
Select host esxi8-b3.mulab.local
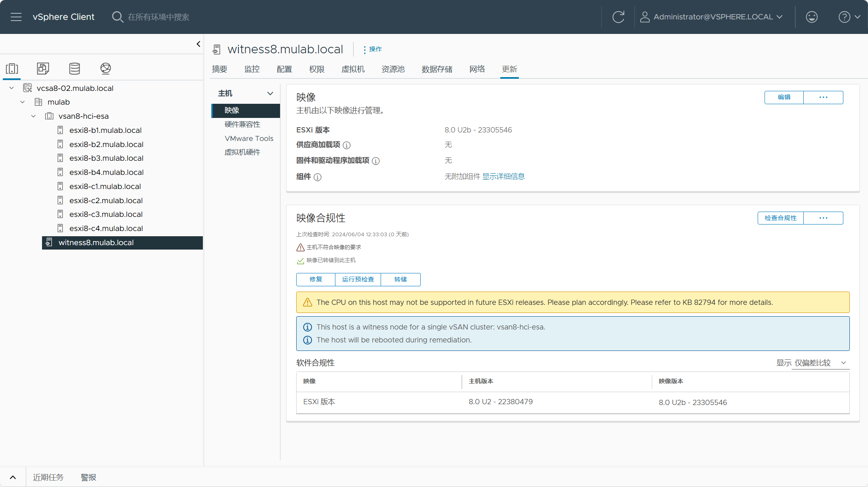[x=106, y=158]
